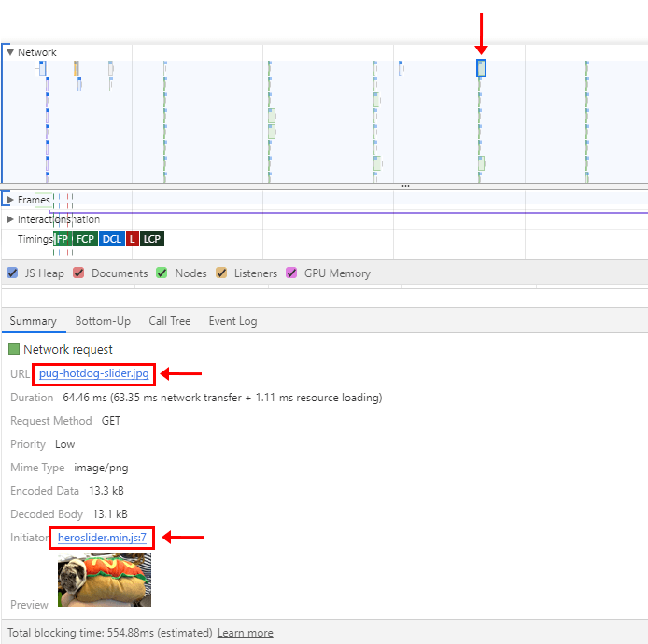Expand the Interactions track
Screen dimensions: 648x644
click(x=10, y=219)
